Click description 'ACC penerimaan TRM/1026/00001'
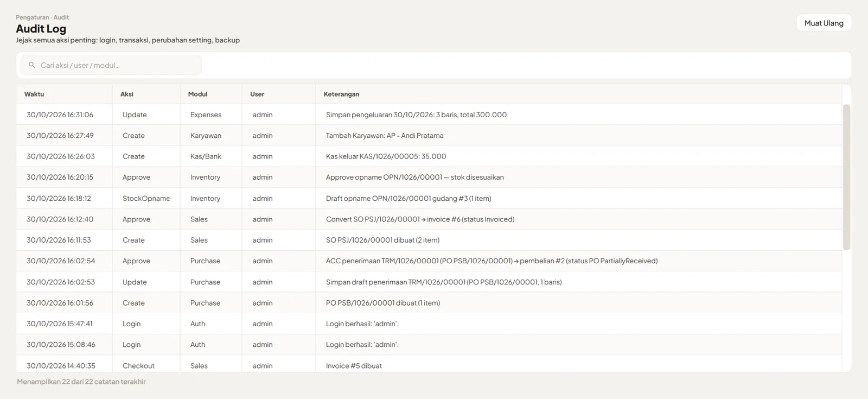The width and height of the screenshot is (868, 399). 492,261
